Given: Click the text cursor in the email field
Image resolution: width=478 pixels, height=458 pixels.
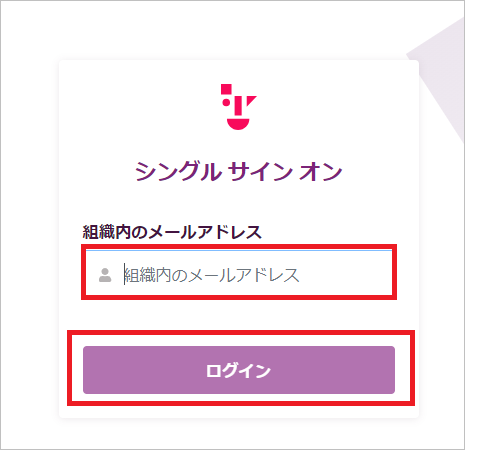Looking at the screenshot, I should pyautogui.click(x=124, y=274).
